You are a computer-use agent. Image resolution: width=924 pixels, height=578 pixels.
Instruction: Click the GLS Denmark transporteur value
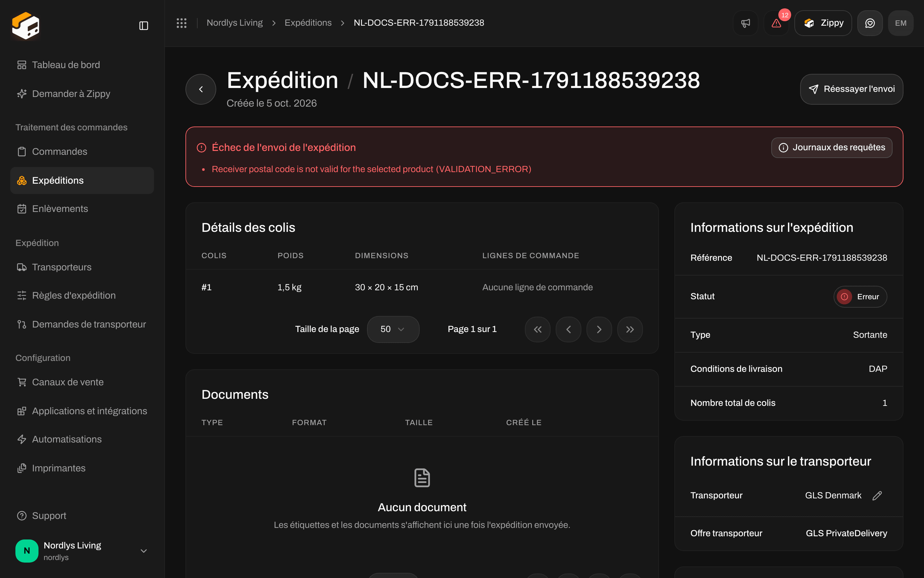[833, 495]
